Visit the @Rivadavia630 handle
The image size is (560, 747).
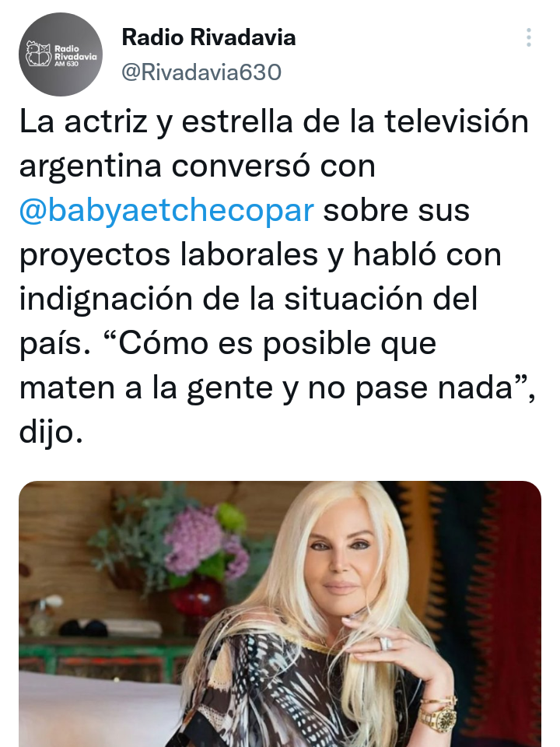(201, 72)
